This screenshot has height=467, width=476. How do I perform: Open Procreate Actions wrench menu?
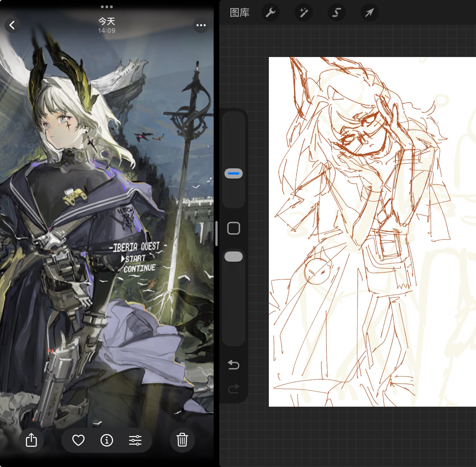point(271,13)
